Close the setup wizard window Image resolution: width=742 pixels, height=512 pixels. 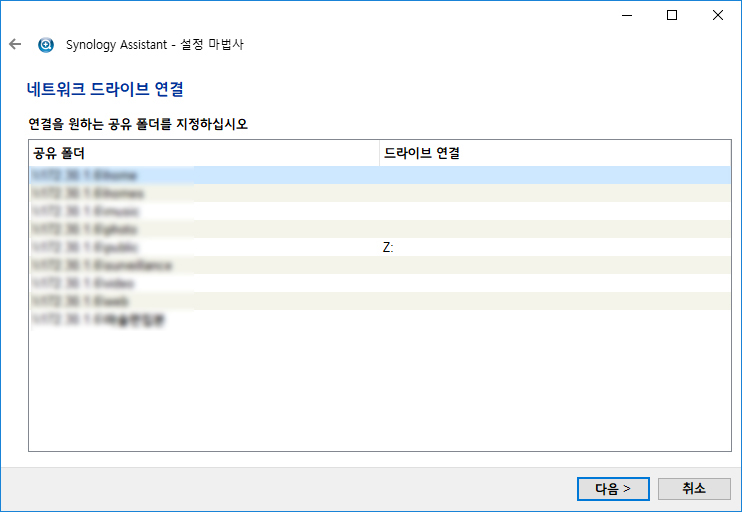717,15
